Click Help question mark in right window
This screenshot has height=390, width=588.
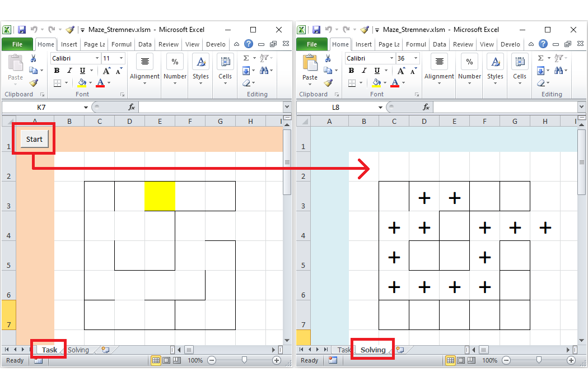click(543, 44)
